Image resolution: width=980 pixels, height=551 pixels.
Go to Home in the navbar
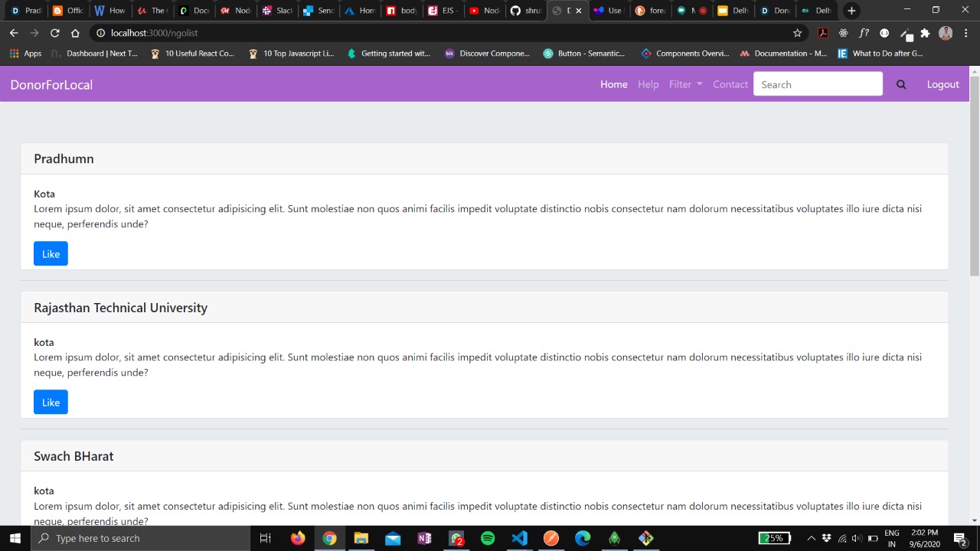pyautogui.click(x=613, y=84)
